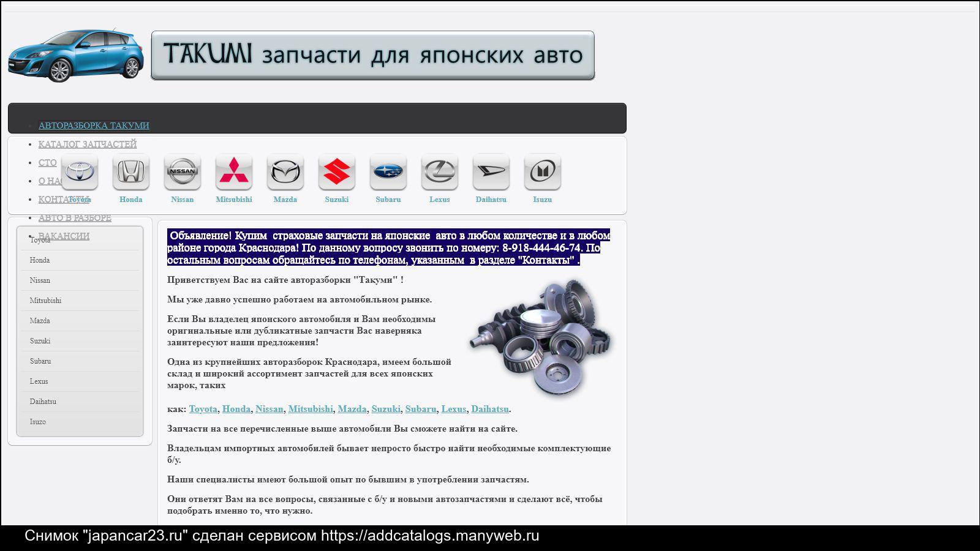This screenshot has width=980, height=551.
Task: Click the Mazda emblem icon
Action: (x=285, y=171)
